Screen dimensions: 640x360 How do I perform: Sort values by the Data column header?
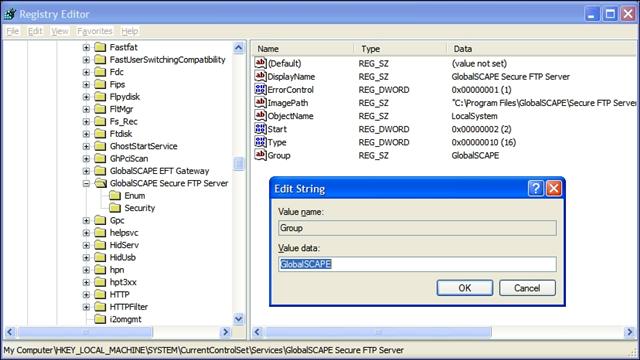tap(542, 49)
